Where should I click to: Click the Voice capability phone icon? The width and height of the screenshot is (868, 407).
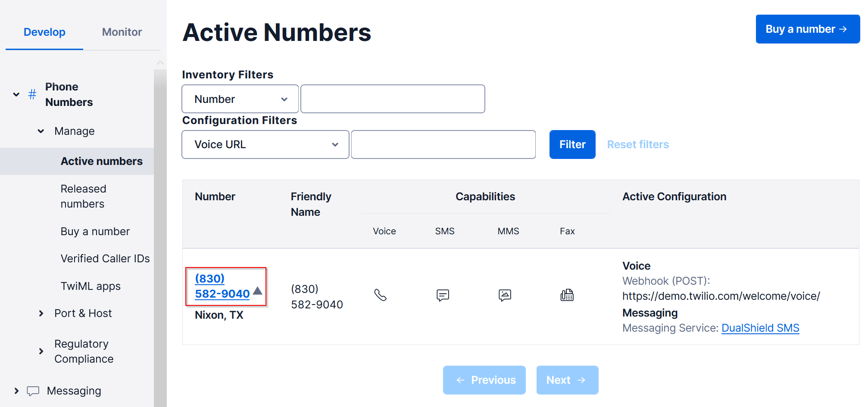tap(380, 295)
